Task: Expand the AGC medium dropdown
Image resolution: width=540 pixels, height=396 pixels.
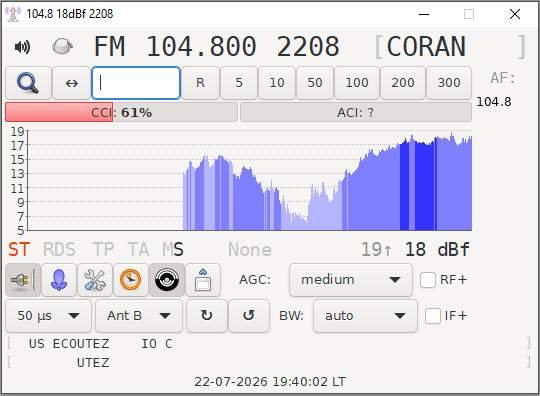Action: pos(351,280)
